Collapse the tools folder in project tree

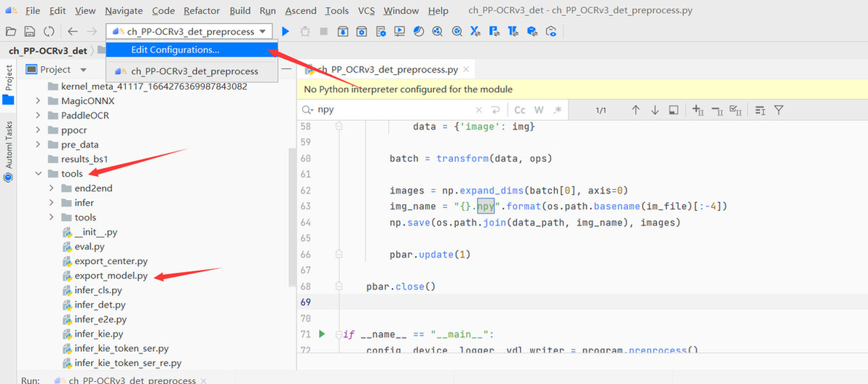click(x=38, y=174)
